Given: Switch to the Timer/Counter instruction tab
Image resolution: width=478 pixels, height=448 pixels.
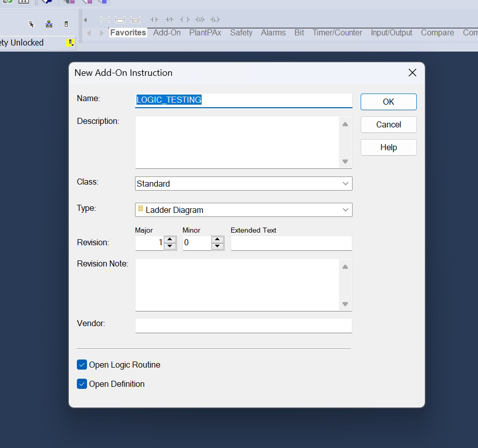Looking at the screenshot, I should pos(337,33).
